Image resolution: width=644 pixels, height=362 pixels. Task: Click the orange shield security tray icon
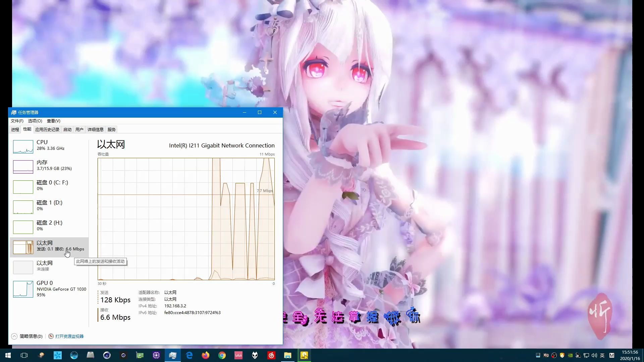point(562,355)
